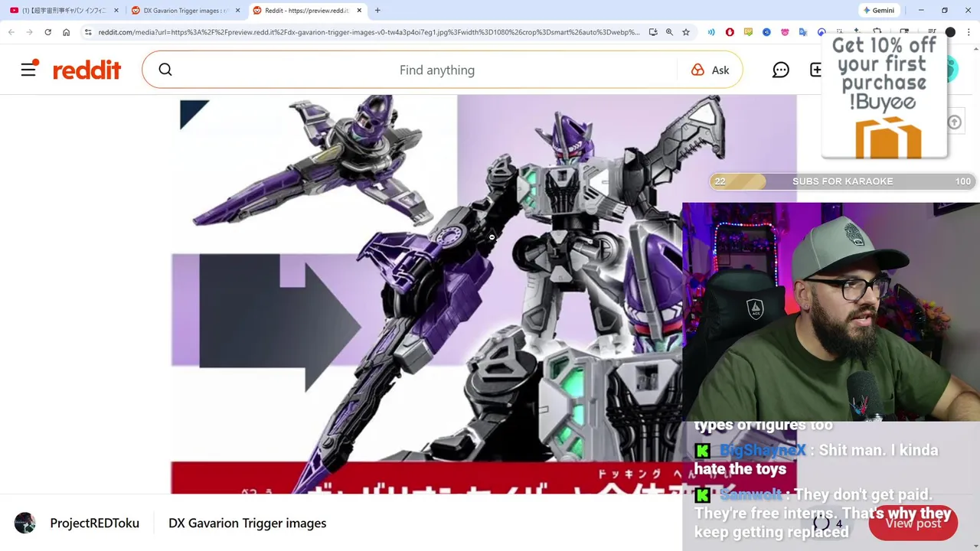Click the pink pig extension icon

pos(785,32)
